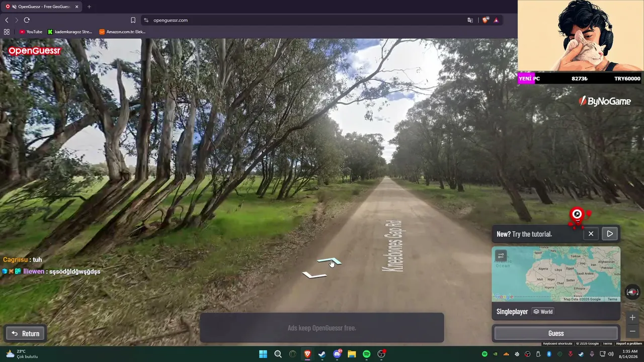Screen dimensions: 644x362
Task: Open Steam from the taskbar
Action: tap(322, 354)
